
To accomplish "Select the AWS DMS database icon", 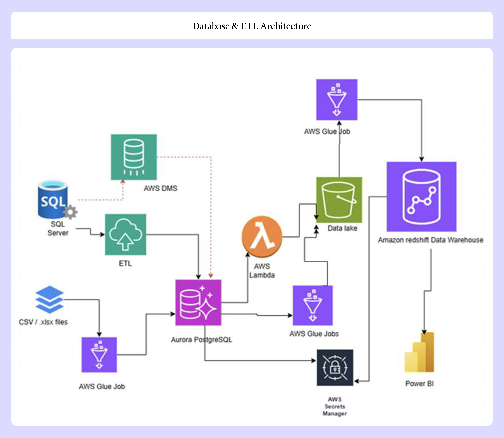I will (x=134, y=157).
